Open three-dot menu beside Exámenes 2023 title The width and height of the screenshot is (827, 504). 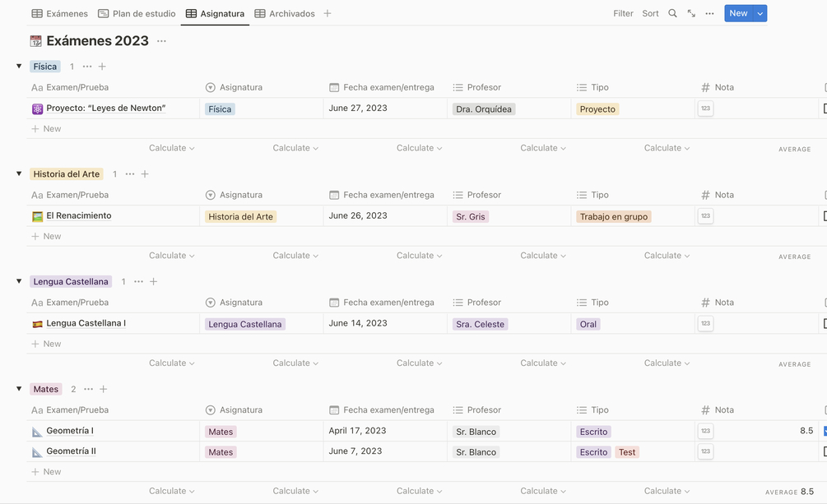(x=161, y=41)
